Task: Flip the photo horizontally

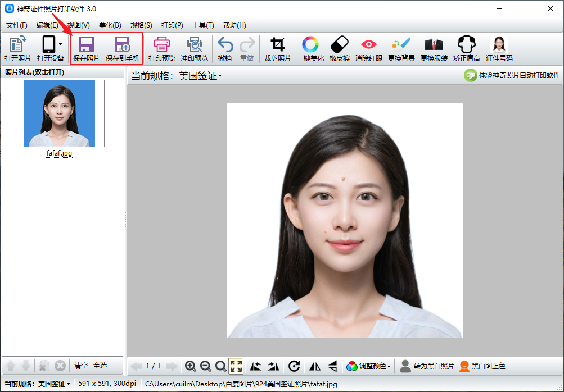Action: pos(315,366)
